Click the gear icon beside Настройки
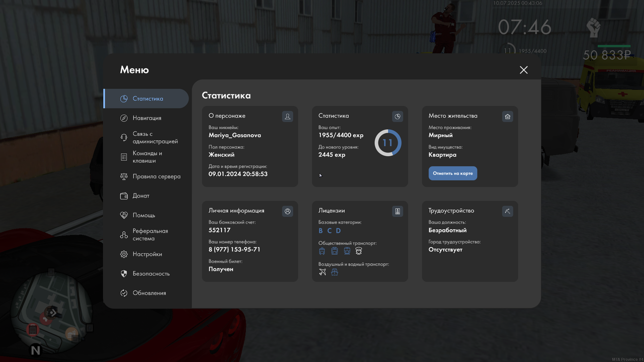 pyautogui.click(x=124, y=254)
